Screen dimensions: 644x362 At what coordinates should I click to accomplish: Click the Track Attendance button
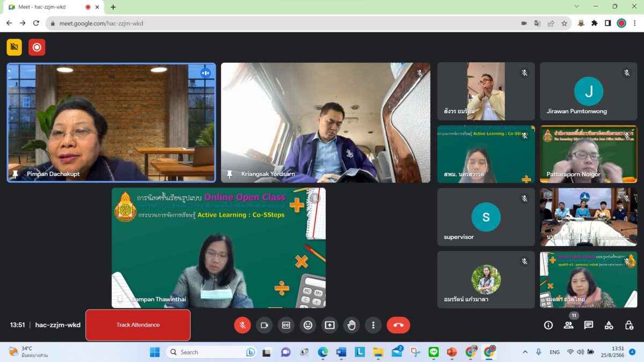[x=138, y=325]
